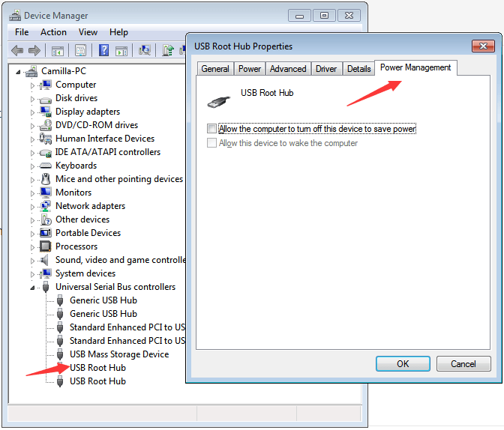Viewport: 504px width, 430px height.
Task: Select the second Generic USB Hub entry
Action: 103,314
